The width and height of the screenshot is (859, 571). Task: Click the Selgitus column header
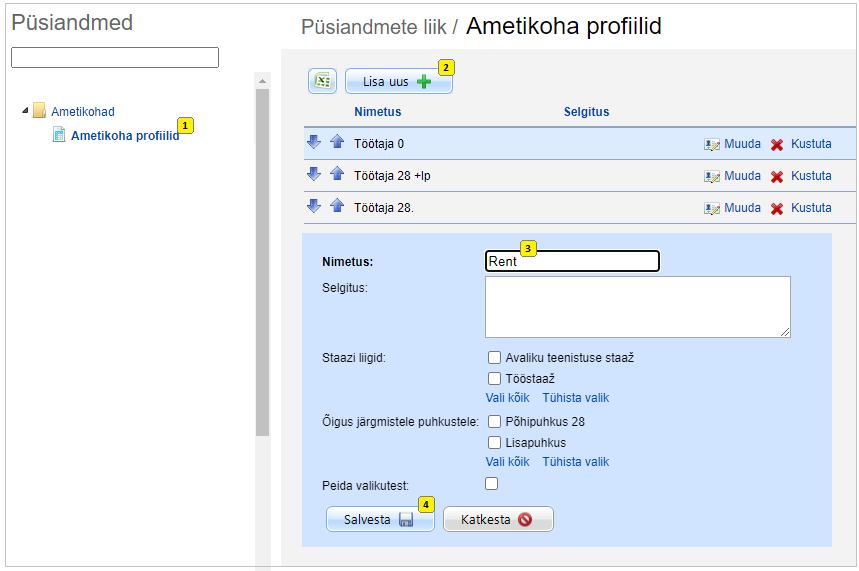(x=586, y=112)
